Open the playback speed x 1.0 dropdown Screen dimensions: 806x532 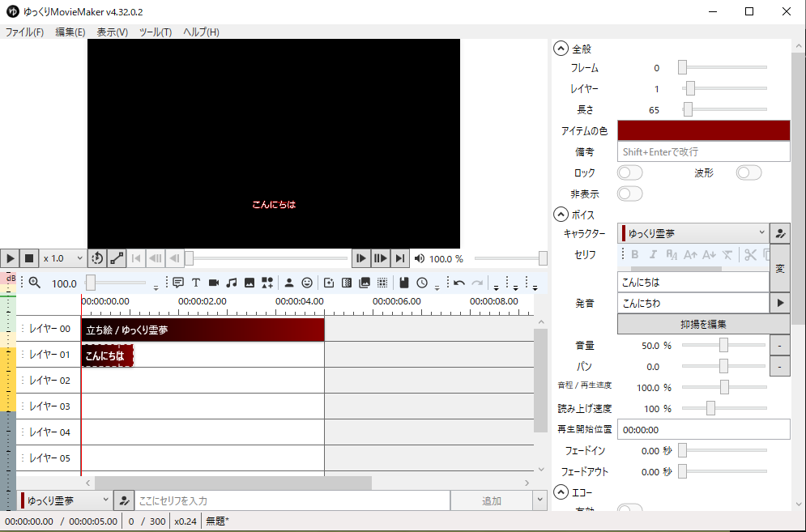click(63, 258)
